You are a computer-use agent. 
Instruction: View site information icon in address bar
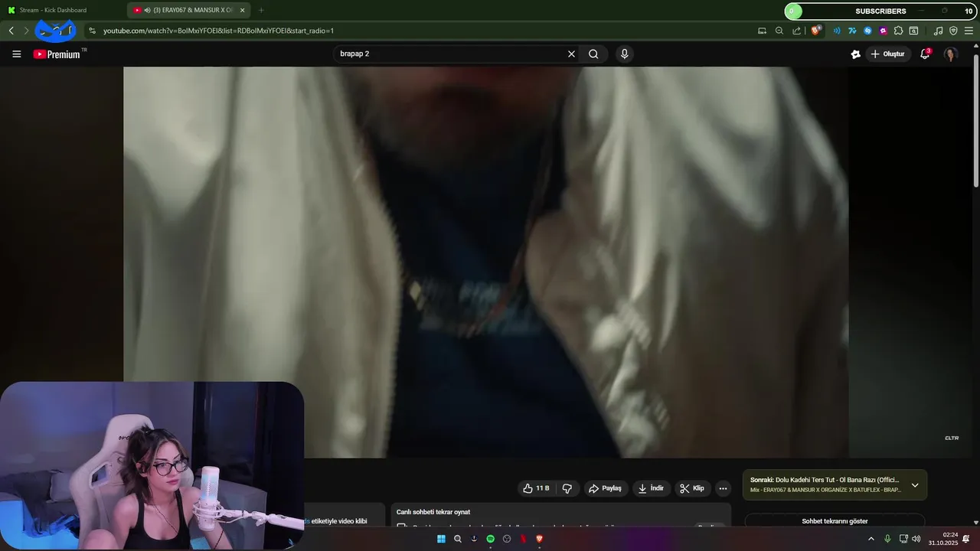pyautogui.click(x=92, y=31)
